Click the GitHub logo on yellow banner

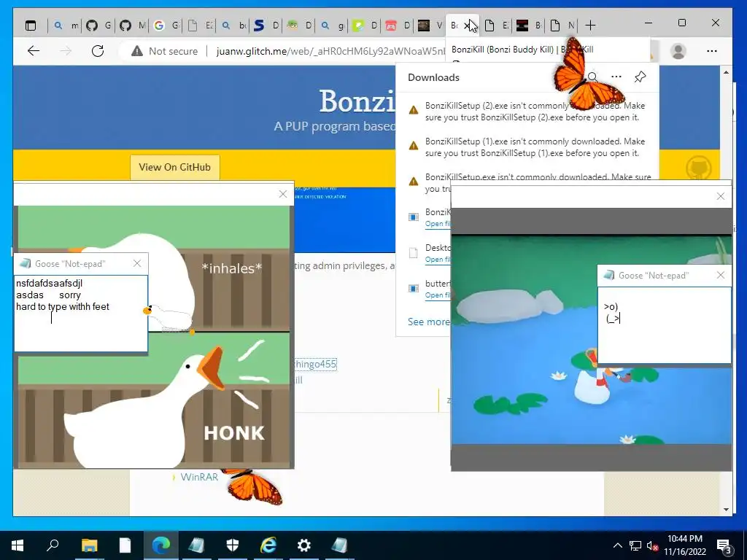(698, 167)
